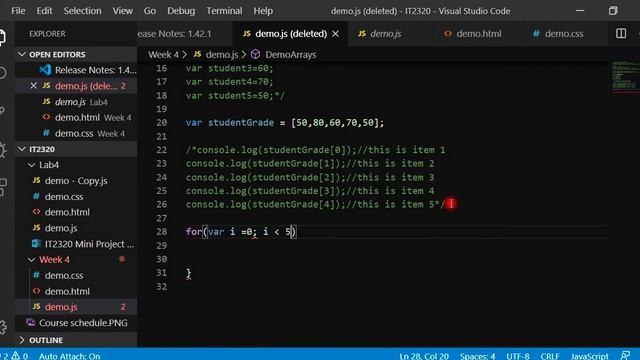Viewport: 640px width, 360px height.
Task: Open the Edit menu
Action: pos(44,11)
